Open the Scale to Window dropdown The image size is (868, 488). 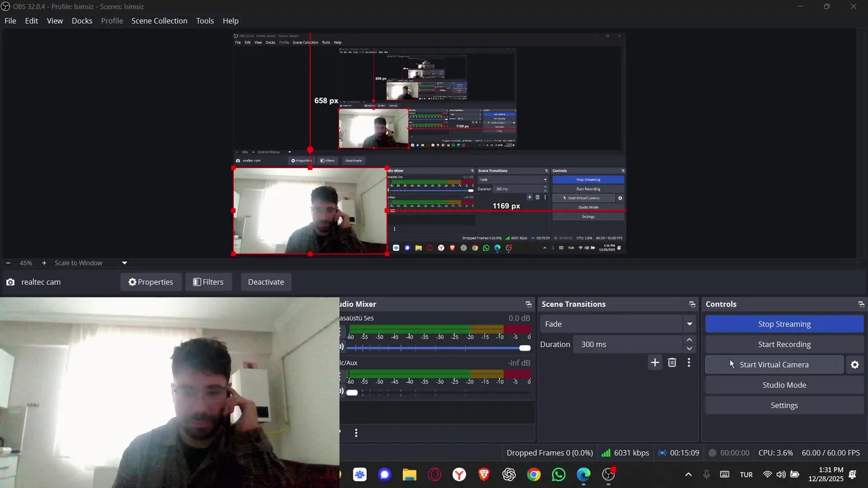(91, 263)
